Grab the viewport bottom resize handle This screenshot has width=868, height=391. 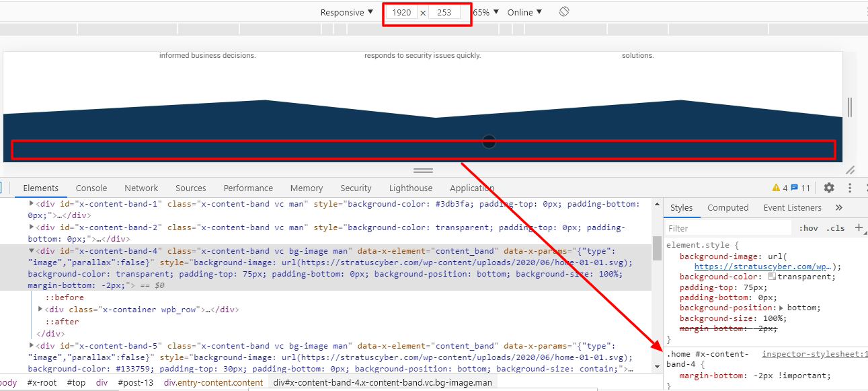tap(423, 170)
